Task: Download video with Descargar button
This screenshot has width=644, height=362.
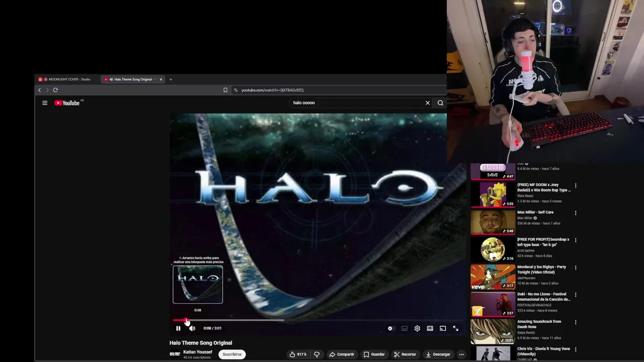Action: click(438, 354)
